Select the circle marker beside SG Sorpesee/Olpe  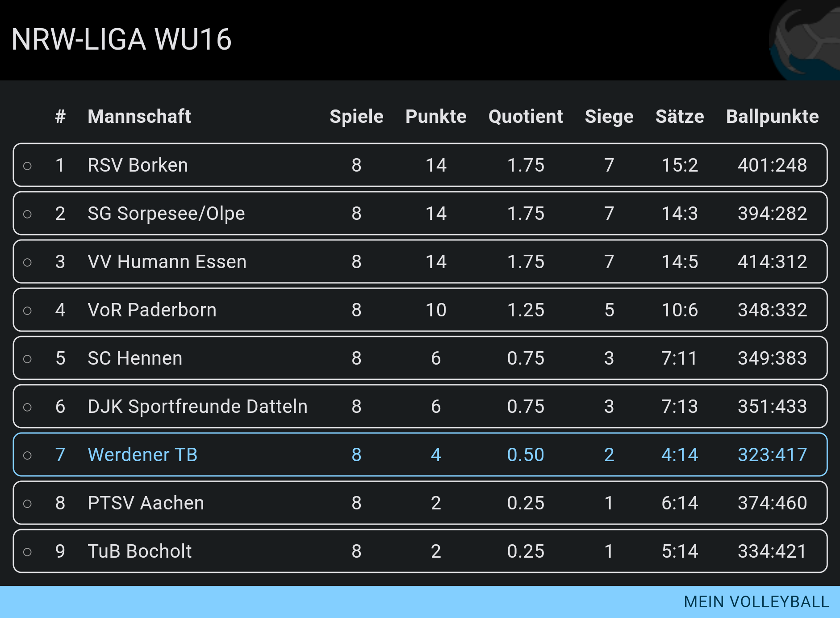tap(27, 214)
